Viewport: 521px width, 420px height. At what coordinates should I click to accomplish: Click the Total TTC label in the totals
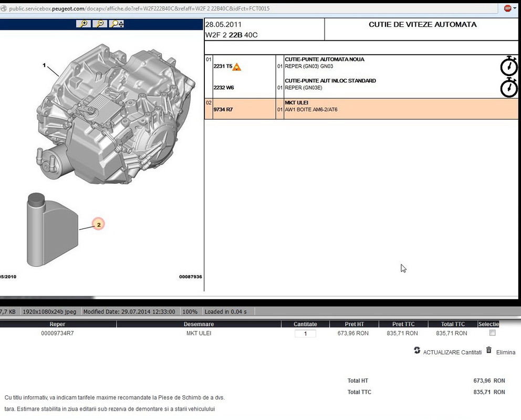tap(359, 392)
